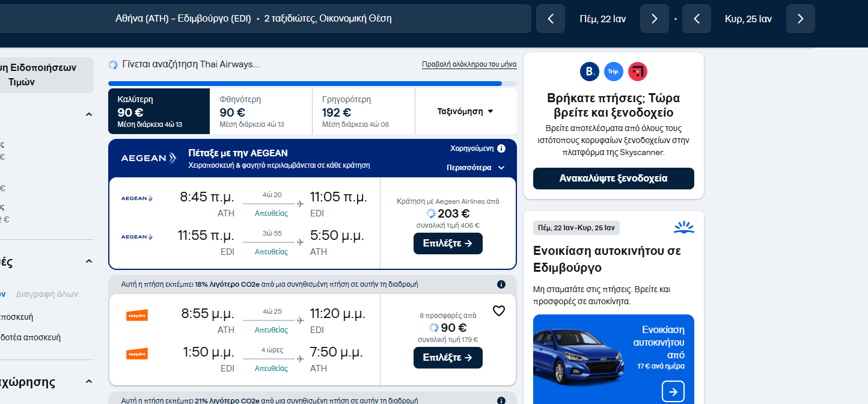Go to next departure date after Πέμ, 22 Ιαν

coord(654,19)
